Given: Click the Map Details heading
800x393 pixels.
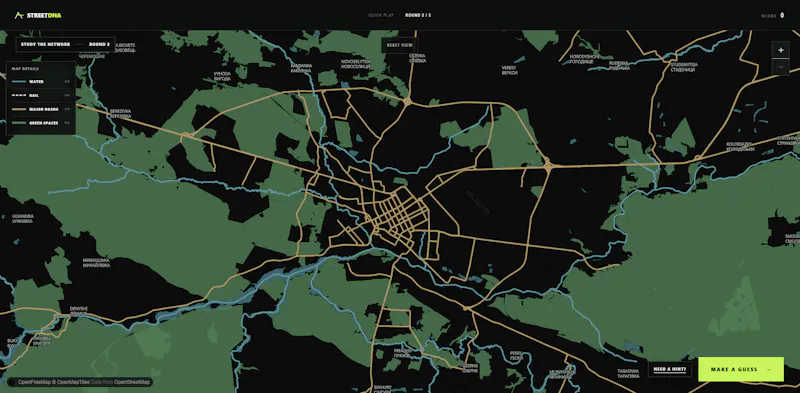Looking at the screenshot, I should [x=26, y=68].
